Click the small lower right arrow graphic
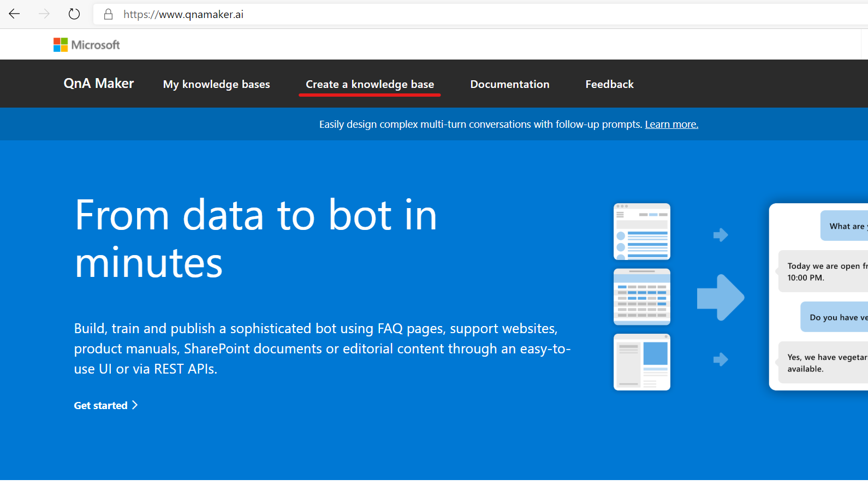This screenshot has width=868, height=485. click(x=721, y=359)
